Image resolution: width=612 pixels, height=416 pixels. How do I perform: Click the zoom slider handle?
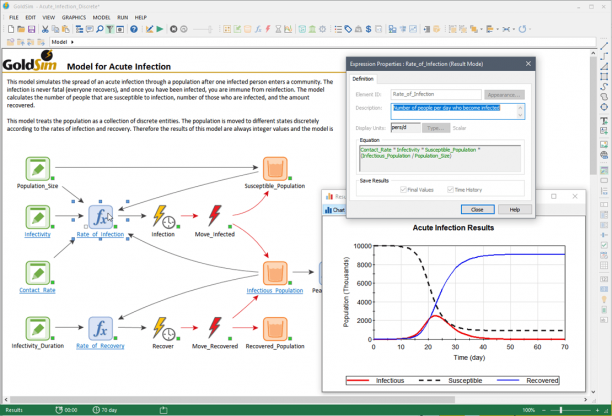(561, 410)
